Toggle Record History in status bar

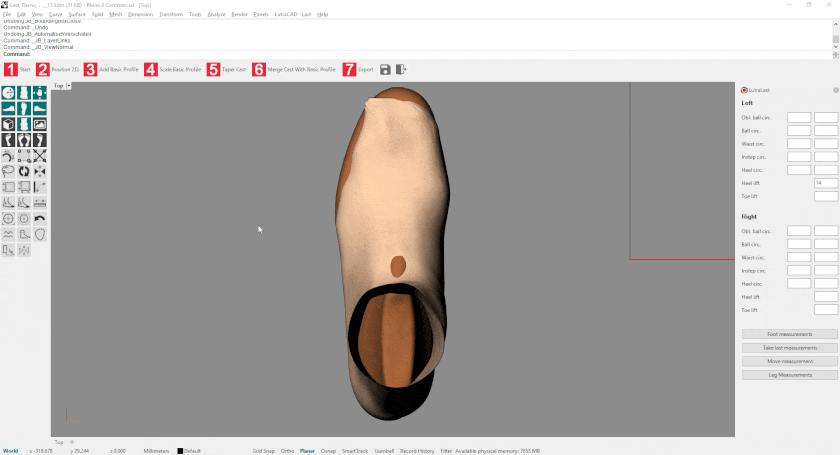(417, 451)
